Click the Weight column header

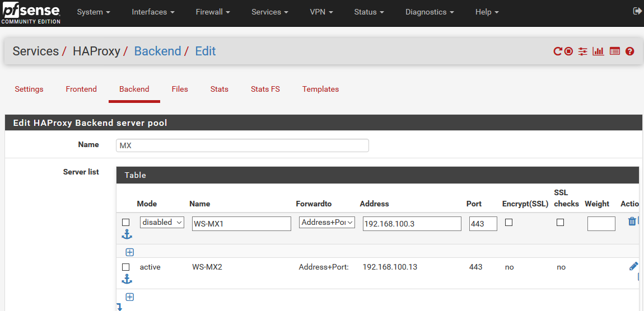point(597,204)
